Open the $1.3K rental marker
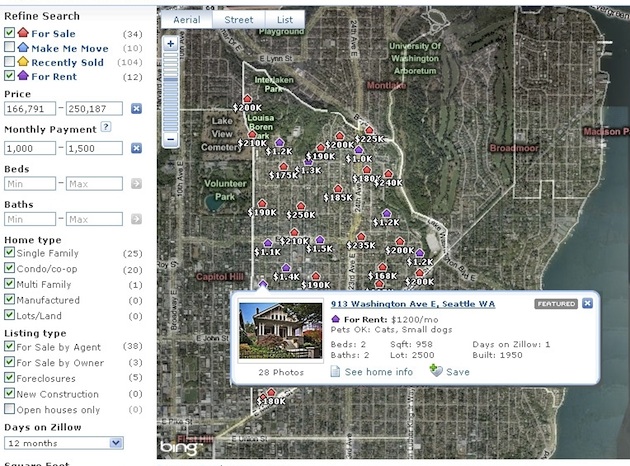Image resolution: width=630 pixels, height=466 pixels. coord(308,162)
